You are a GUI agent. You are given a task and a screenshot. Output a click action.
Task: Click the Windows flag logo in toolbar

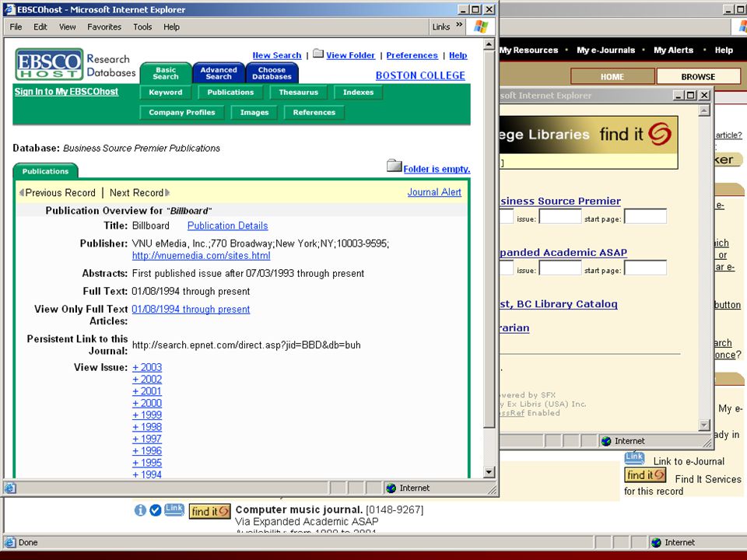[x=481, y=26]
